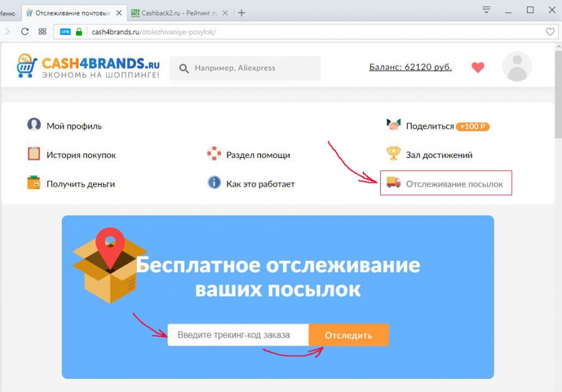The width and height of the screenshot is (562, 392).
Task: Click the trophy achievements icon
Action: coord(393,154)
